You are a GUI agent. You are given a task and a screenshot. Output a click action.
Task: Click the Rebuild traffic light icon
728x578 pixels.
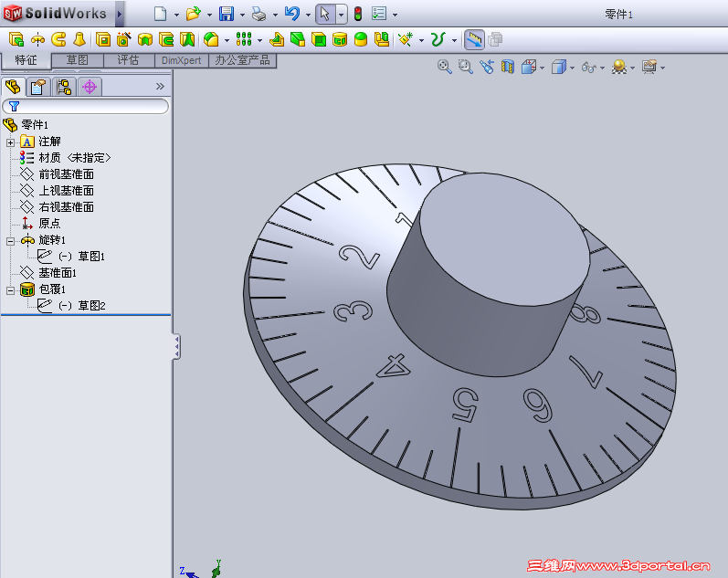click(358, 14)
